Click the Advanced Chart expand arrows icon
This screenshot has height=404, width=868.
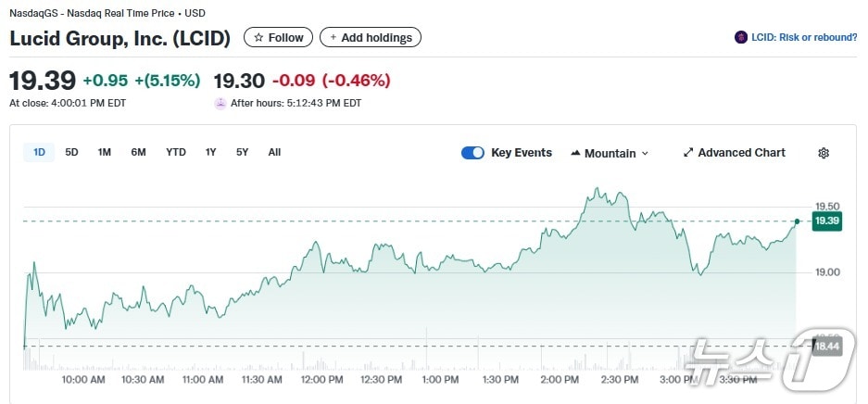[688, 153]
